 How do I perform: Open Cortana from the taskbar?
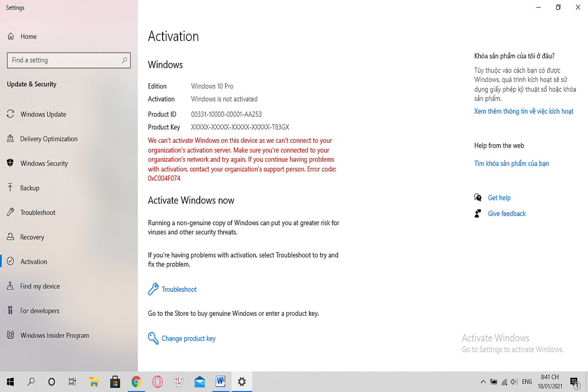[51, 381]
